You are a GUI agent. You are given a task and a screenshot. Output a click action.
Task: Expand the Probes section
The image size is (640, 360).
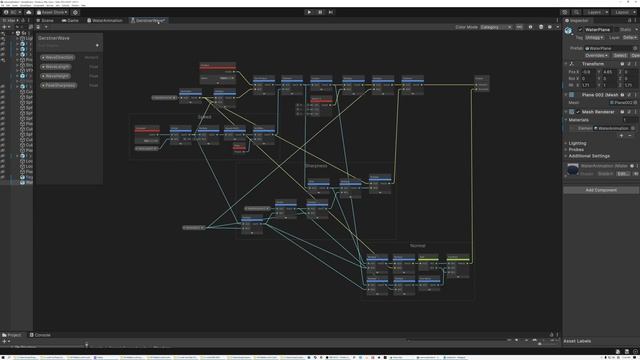[x=577, y=150]
